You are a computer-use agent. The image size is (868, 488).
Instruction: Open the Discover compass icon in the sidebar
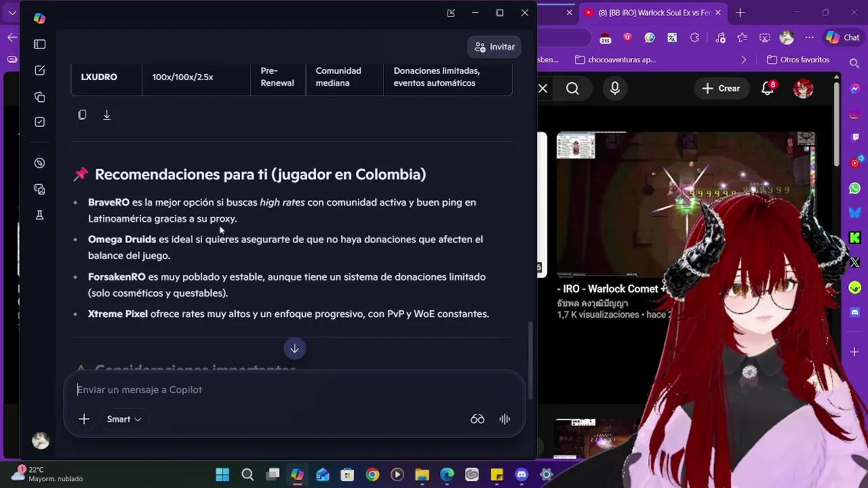39,163
